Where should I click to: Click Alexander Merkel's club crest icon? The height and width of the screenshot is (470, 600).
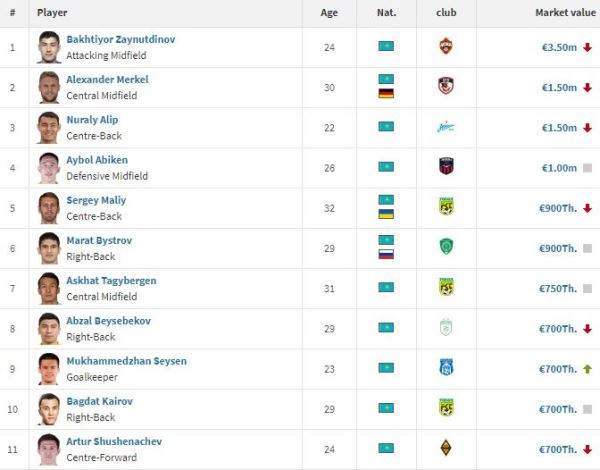pos(446,87)
